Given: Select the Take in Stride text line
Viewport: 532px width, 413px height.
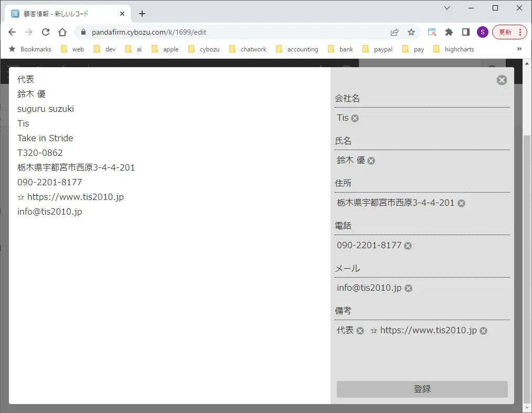Looking at the screenshot, I should point(45,138).
